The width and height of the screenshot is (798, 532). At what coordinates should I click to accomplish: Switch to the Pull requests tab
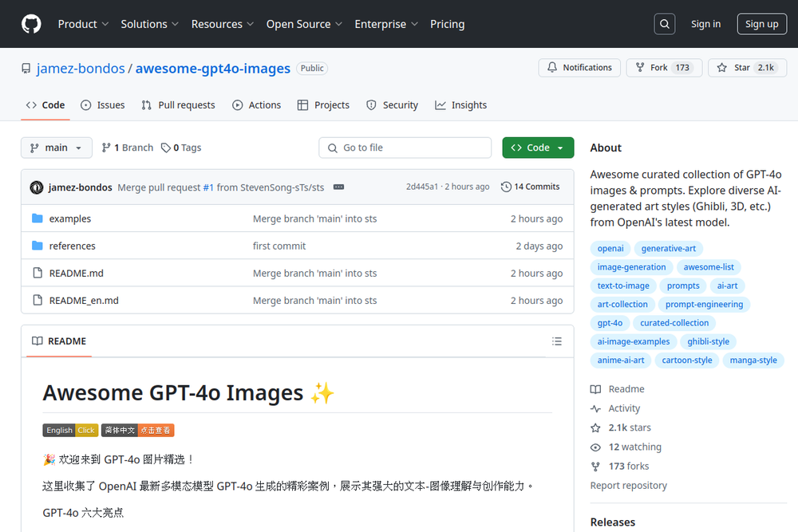178,104
